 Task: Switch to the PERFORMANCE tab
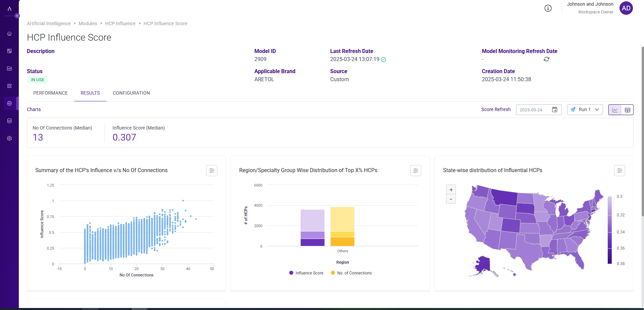50,93
